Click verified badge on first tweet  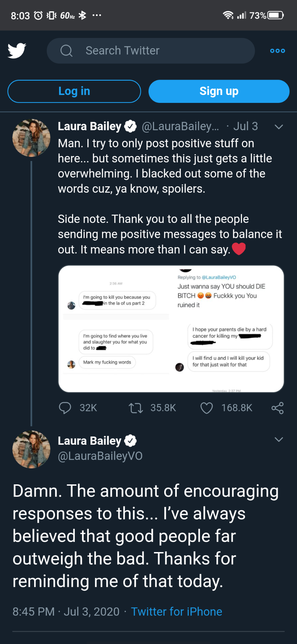[130, 126]
